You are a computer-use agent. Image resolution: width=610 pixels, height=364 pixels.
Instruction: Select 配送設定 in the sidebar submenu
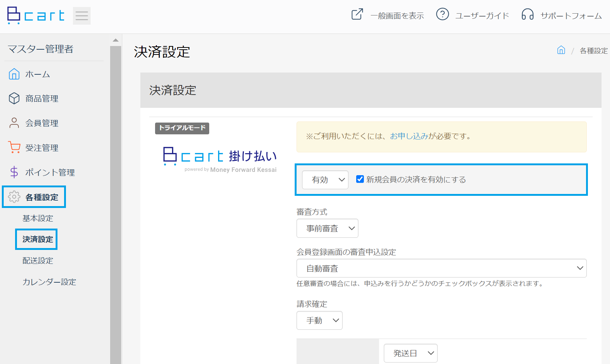38,261
